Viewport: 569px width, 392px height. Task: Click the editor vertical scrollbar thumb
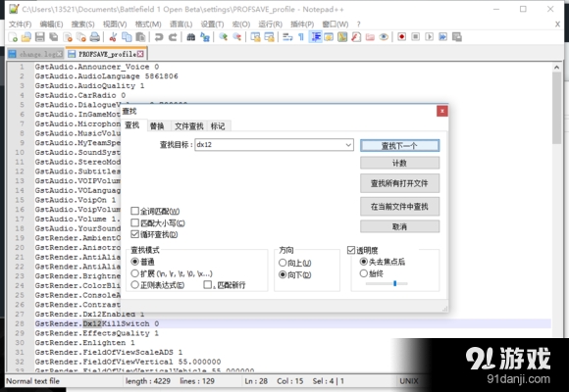point(556,108)
